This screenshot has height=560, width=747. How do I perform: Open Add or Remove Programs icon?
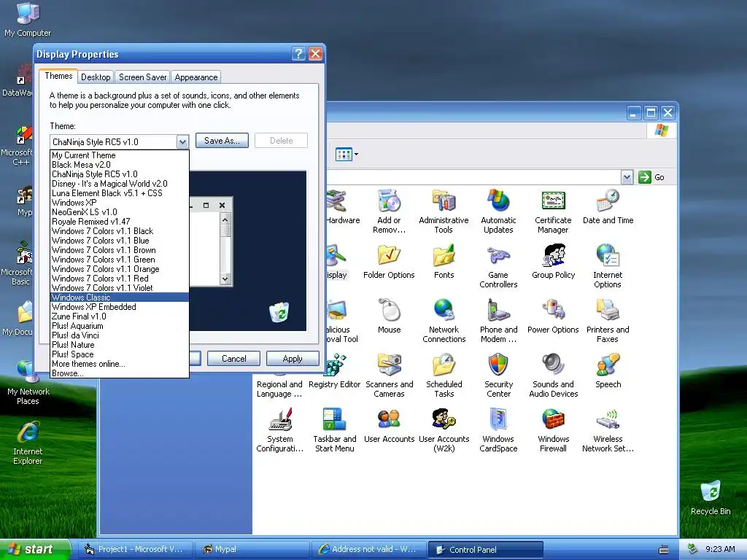tap(389, 211)
